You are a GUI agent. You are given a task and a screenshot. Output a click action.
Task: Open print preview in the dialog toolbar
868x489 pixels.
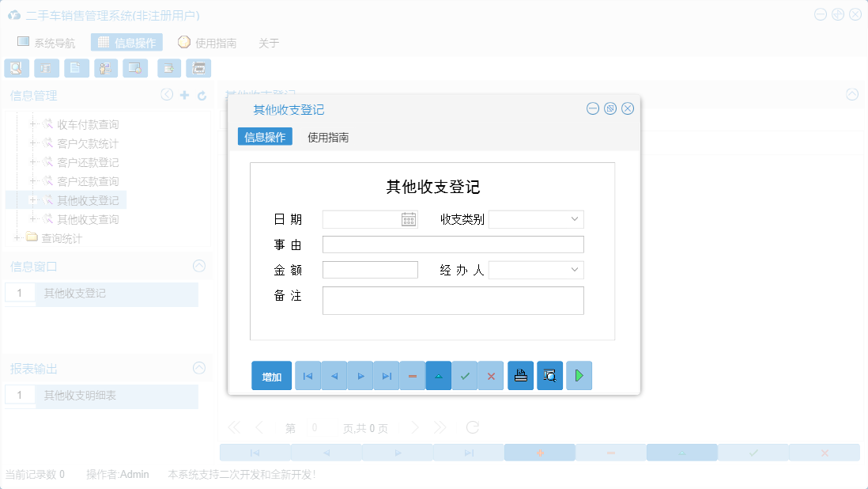[x=549, y=375]
